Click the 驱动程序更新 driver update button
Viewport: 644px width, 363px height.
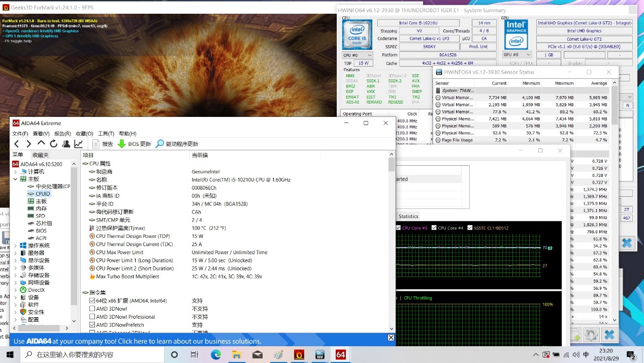tap(177, 144)
